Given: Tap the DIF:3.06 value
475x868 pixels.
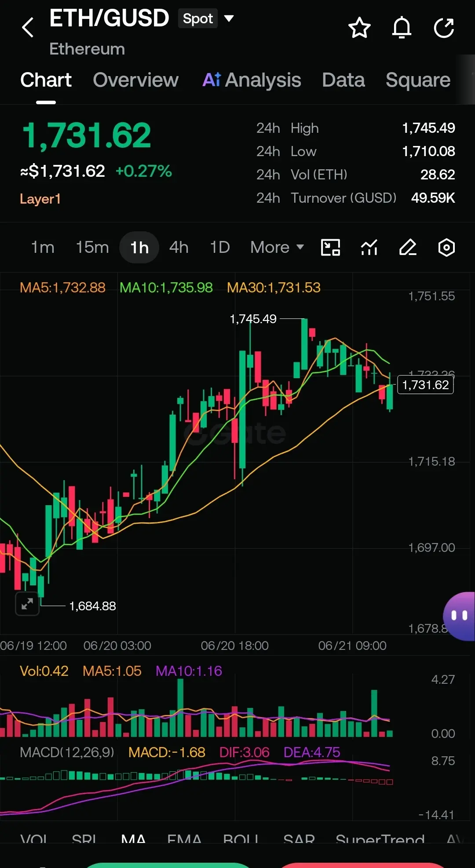Looking at the screenshot, I should click(x=244, y=752).
